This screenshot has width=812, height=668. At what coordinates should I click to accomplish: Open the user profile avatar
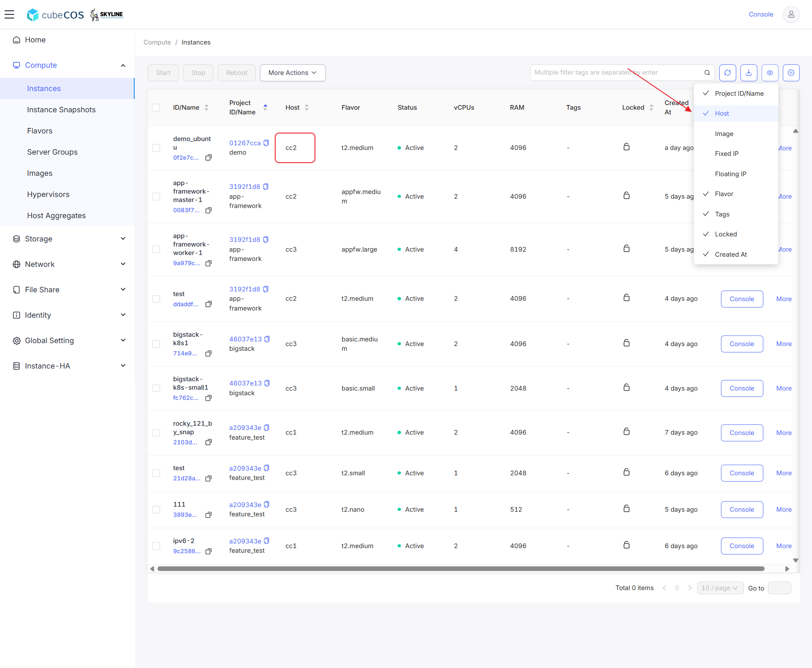[791, 14]
